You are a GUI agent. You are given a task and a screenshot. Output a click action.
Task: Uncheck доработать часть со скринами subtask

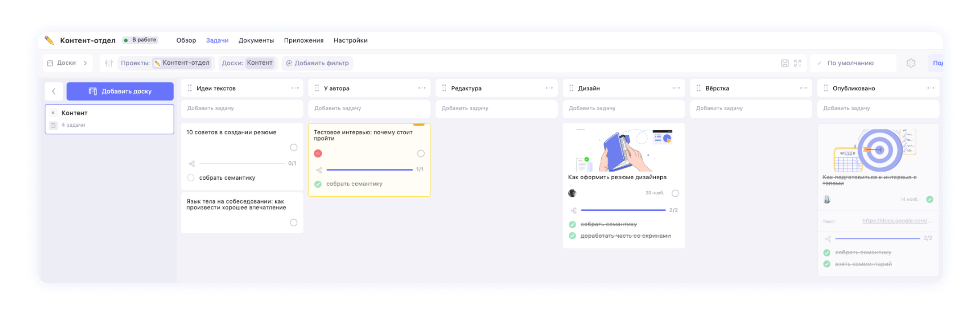click(x=572, y=236)
